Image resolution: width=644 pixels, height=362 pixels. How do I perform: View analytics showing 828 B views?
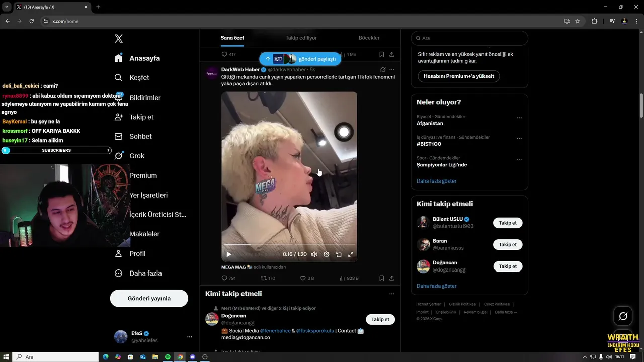pyautogui.click(x=349, y=278)
